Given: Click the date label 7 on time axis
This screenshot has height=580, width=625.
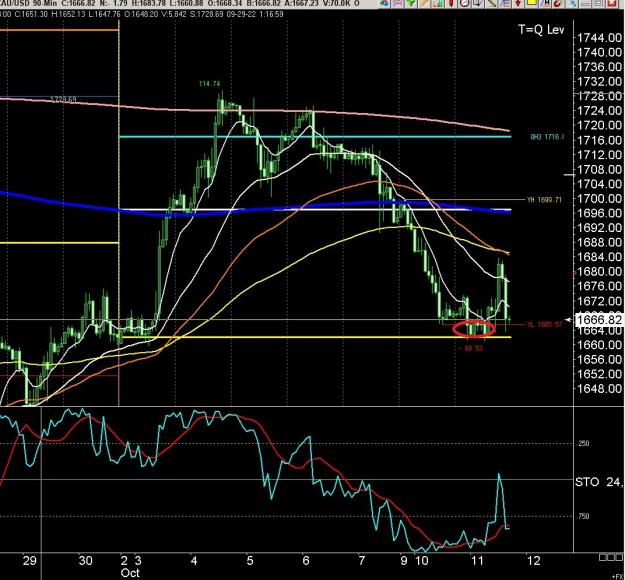Looking at the screenshot, I should (361, 561).
